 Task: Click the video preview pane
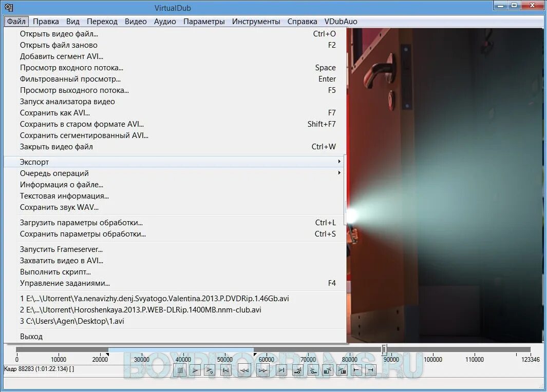click(x=445, y=185)
